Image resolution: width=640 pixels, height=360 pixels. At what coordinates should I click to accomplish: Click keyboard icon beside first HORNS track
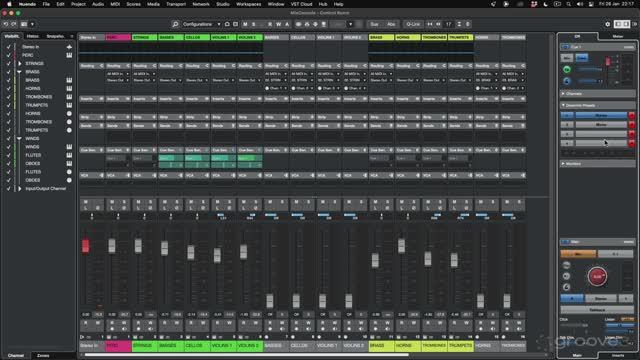pyautogui.click(x=69, y=89)
